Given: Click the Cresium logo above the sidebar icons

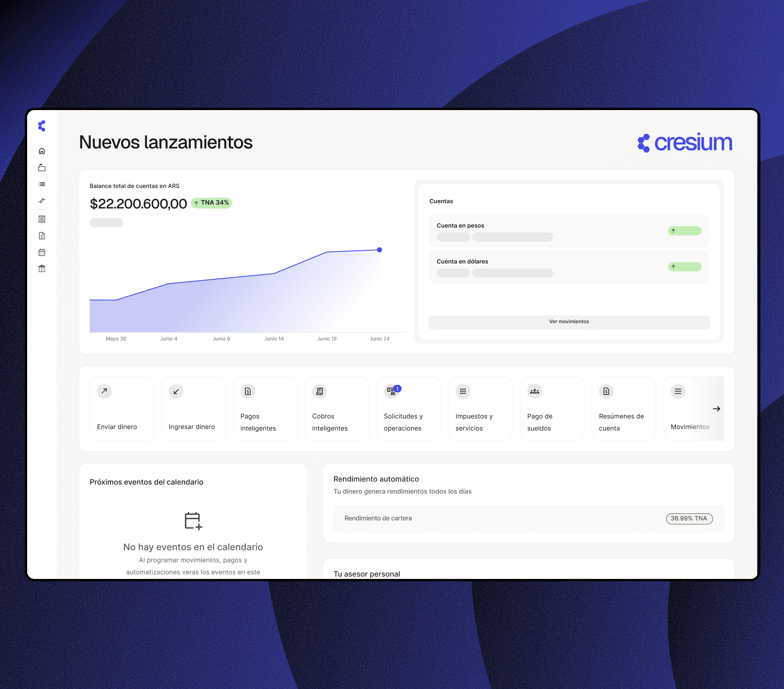Looking at the screenshot, I should tap(42, 126).
